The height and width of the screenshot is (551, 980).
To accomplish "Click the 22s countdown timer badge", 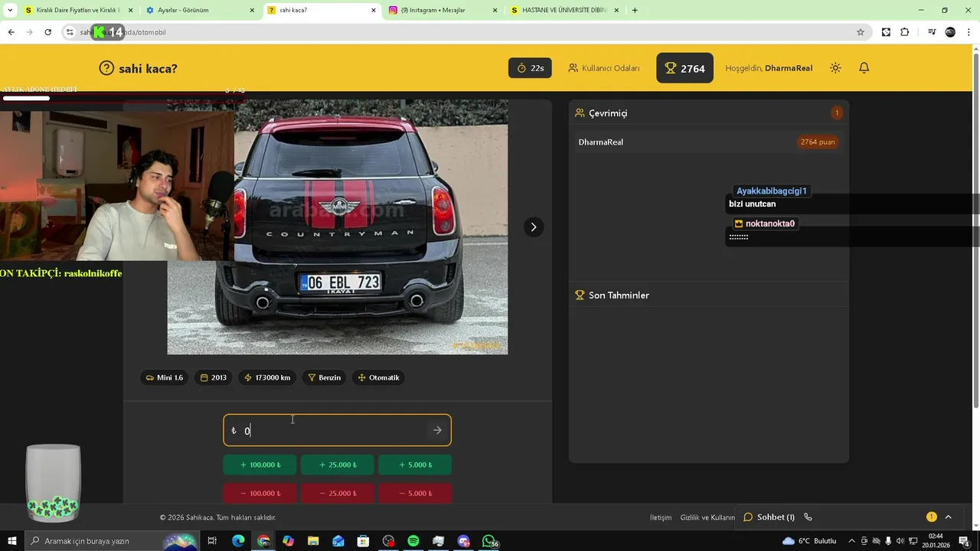I will [530, 68].
